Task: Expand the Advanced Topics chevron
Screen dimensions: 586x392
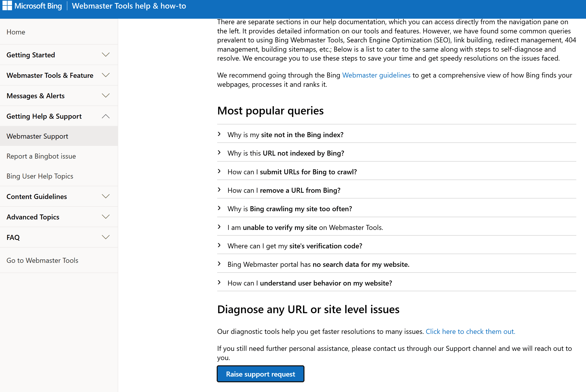Action: (x=106, y=217)
